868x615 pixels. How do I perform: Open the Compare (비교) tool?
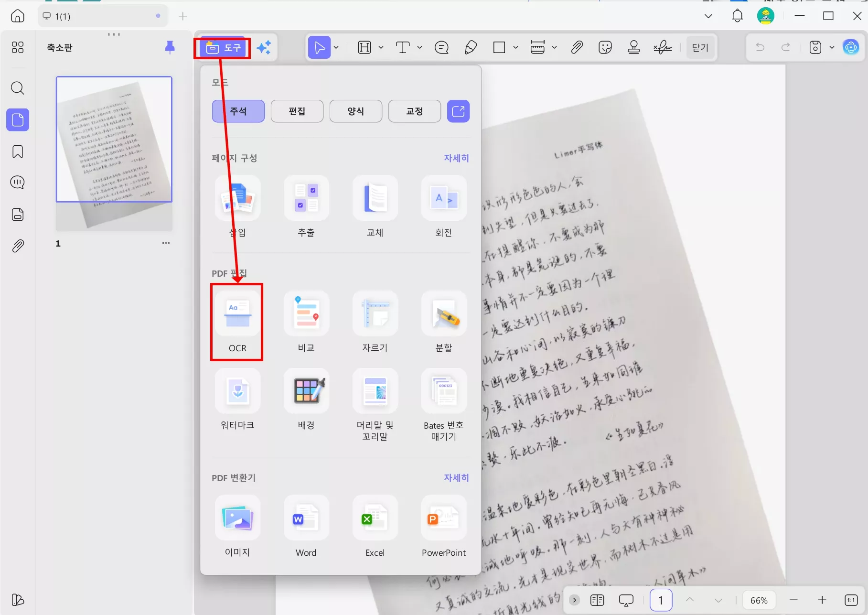pyautogui.click(x=306, y=322)
